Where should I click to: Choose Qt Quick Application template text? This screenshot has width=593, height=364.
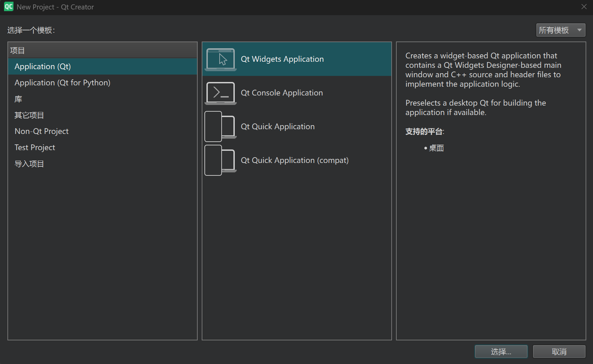(278, 127)
